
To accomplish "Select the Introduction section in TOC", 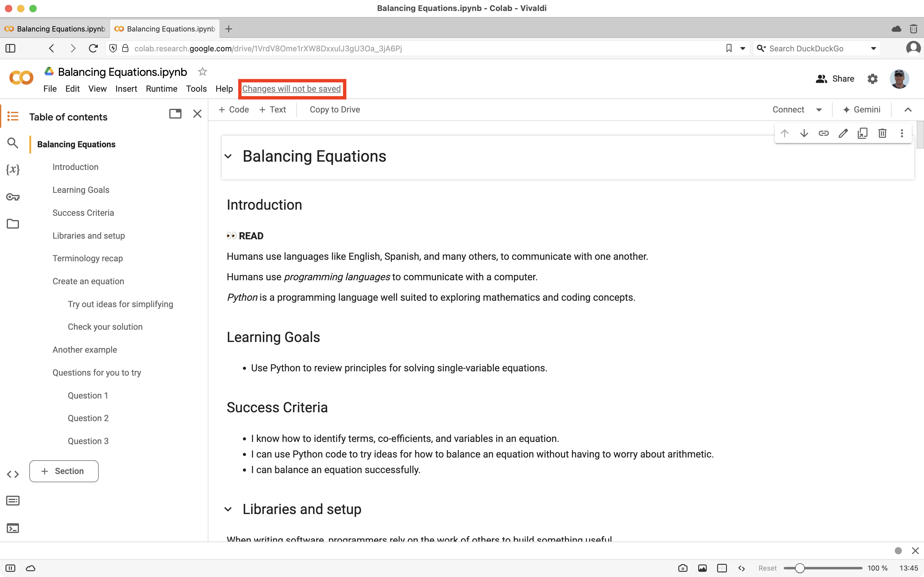I will (x=75, y=167).
